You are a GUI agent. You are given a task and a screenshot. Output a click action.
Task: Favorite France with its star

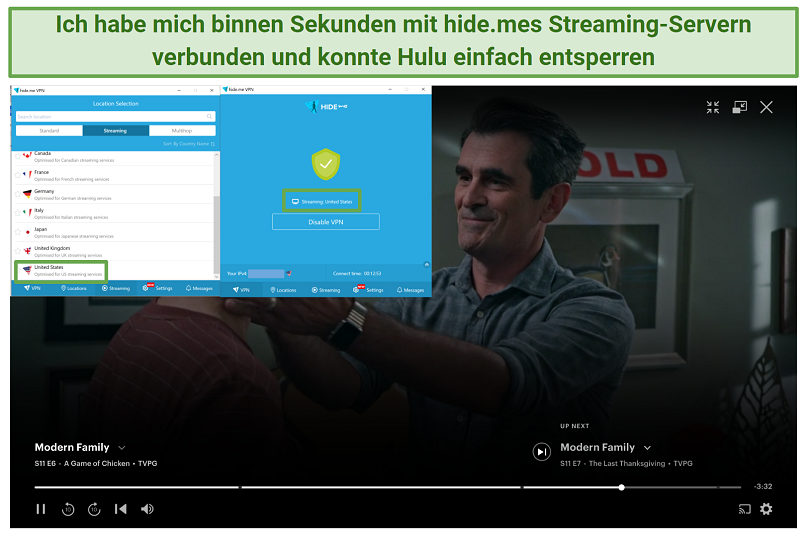[x=18, y=175]
